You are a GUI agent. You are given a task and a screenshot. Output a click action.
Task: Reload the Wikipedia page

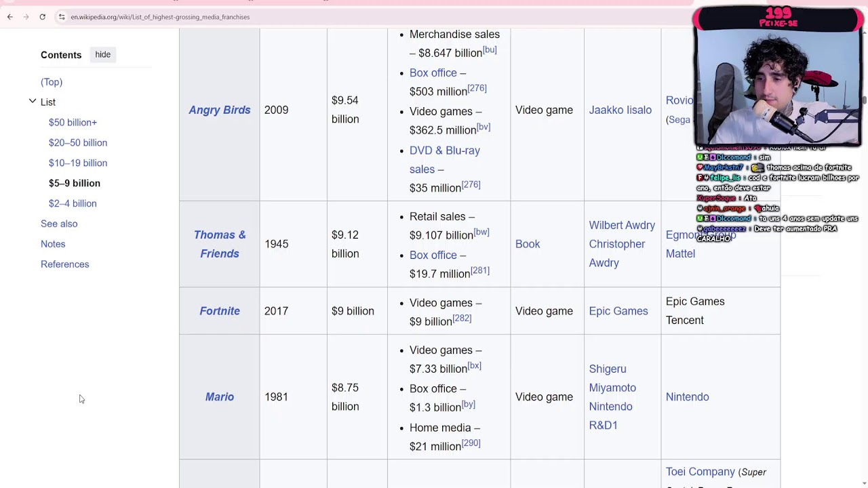coord(42,17)
